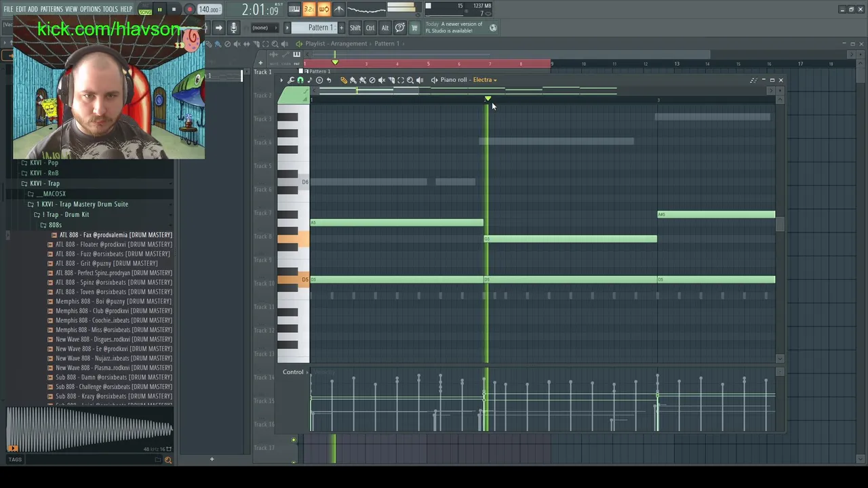The height and width of the screenshot is (488, 868).
Task: Click the microphone icon in the toolbar
Action: tap(233, 28)
